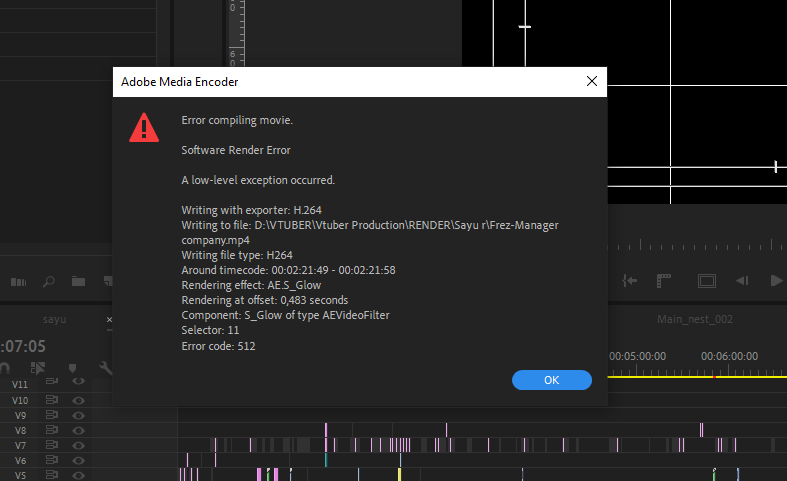Image resolution: width=787 pixels, height=481 pixels.
Task: Select the V7 track target label
Action: pyautogui.click(x=20, y=445)
